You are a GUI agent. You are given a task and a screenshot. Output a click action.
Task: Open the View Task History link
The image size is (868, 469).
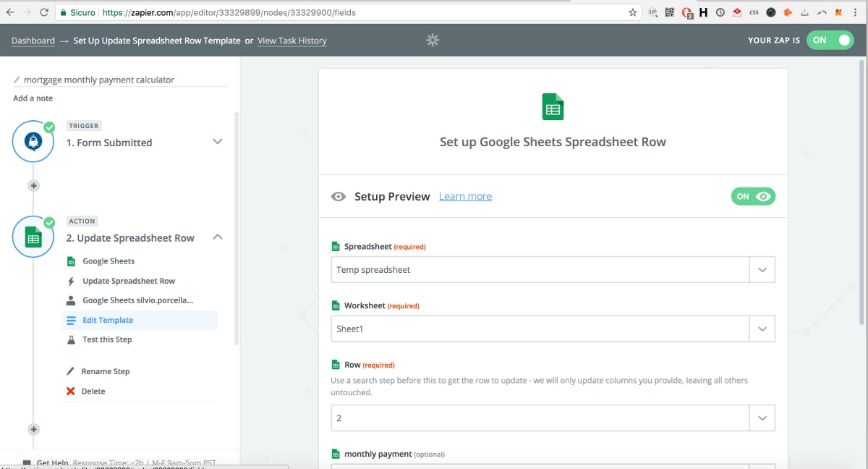(x=292, y=41)
